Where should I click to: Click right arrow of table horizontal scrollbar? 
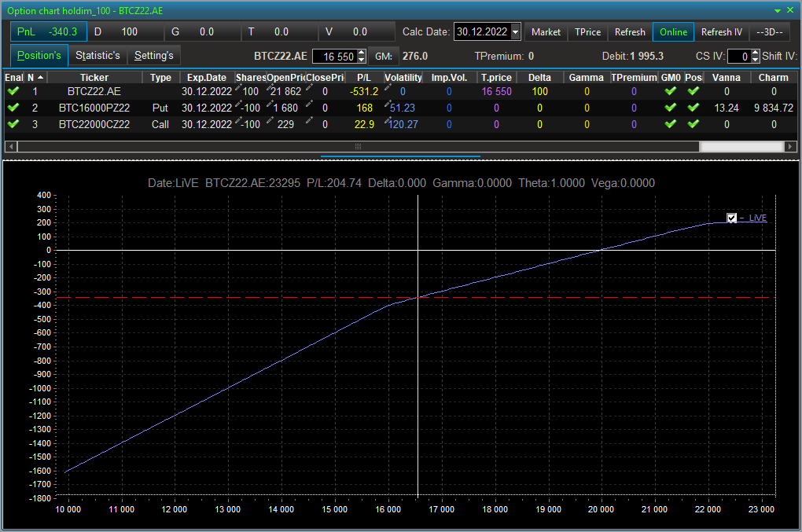[790, 147]
